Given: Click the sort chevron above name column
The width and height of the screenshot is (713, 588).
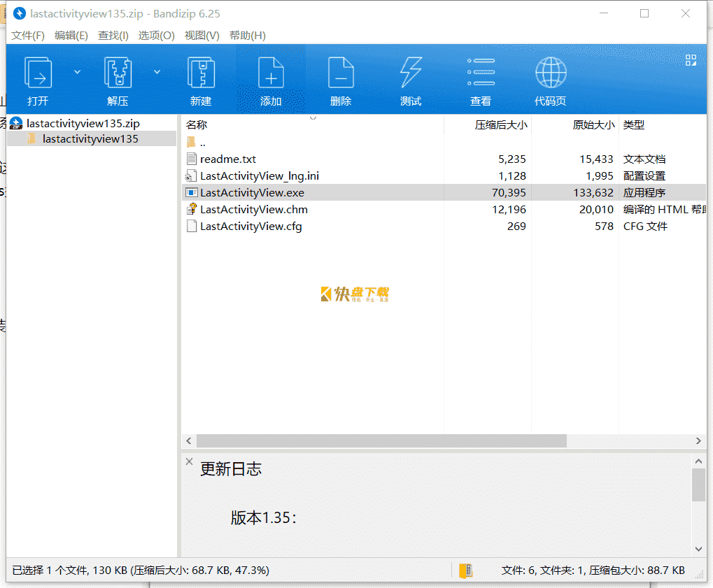Looking at the screenshot, I should (x=313, y=118).
